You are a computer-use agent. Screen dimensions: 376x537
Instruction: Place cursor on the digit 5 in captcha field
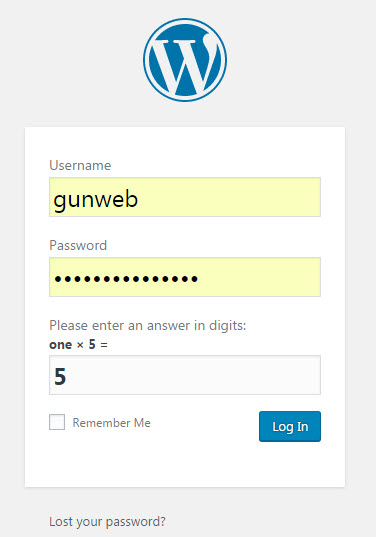click(x=60, y=376)
